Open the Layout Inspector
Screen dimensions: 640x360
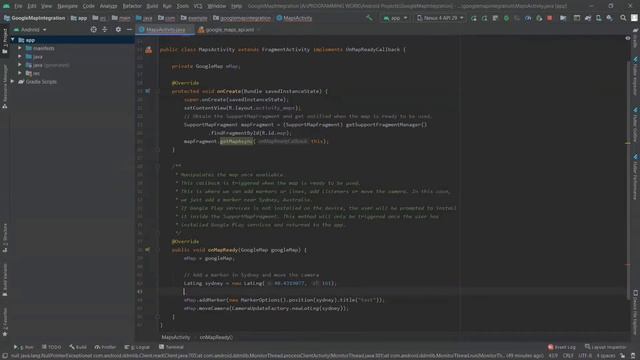[606, 347]
